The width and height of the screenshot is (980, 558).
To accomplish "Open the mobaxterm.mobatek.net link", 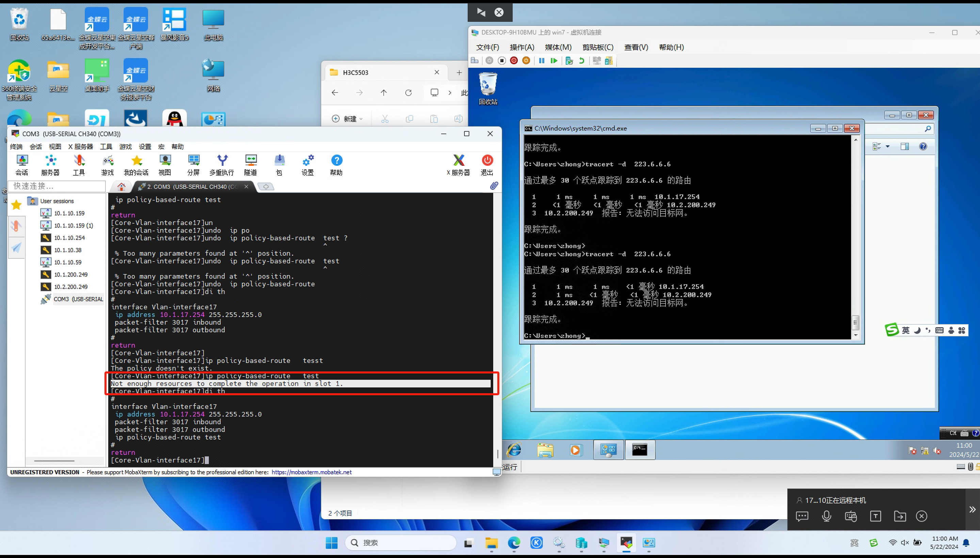I will click(311, 472).
